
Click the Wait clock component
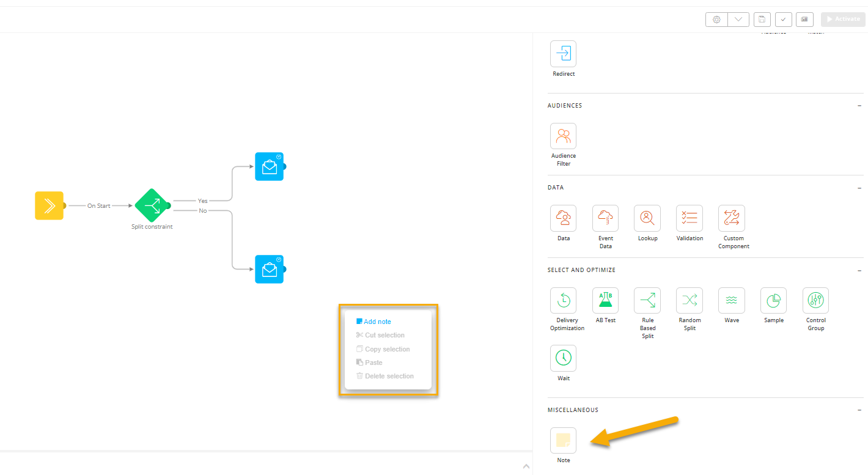tap(563, 358)
